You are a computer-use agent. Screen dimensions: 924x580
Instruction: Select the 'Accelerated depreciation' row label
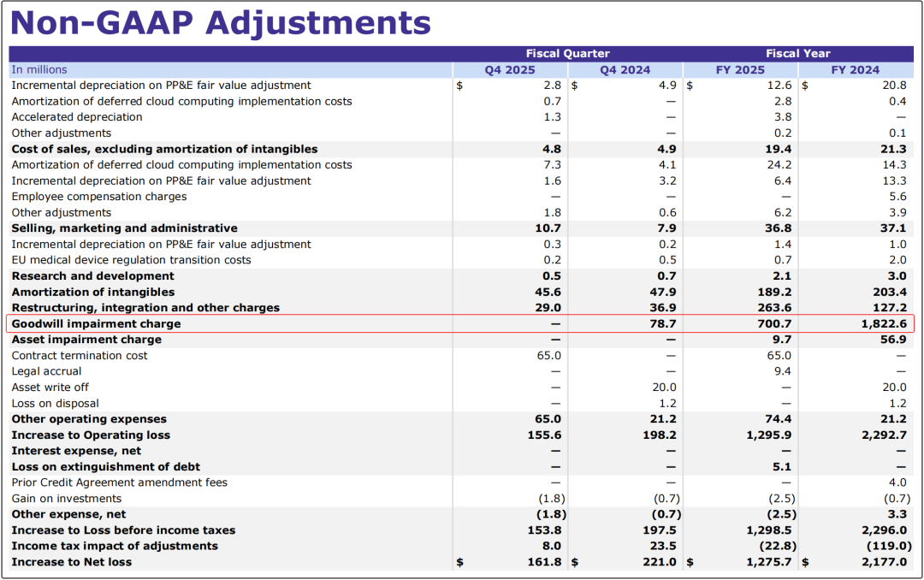click(77, 116)
